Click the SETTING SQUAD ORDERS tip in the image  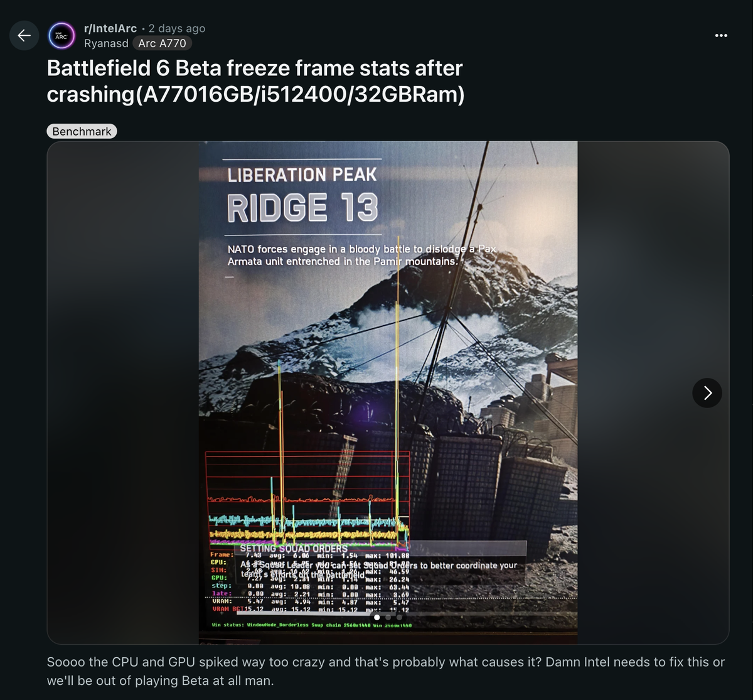[x=294, y=549]
